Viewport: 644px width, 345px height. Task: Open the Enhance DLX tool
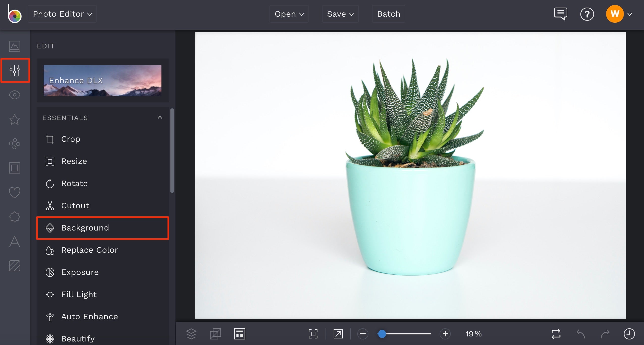pos(102,80)
